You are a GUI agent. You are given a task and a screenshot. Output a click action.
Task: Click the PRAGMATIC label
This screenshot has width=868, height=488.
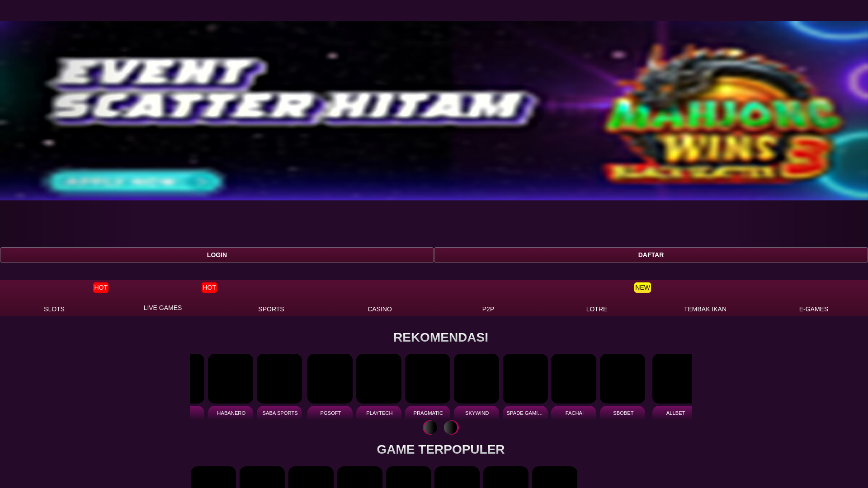428,413
